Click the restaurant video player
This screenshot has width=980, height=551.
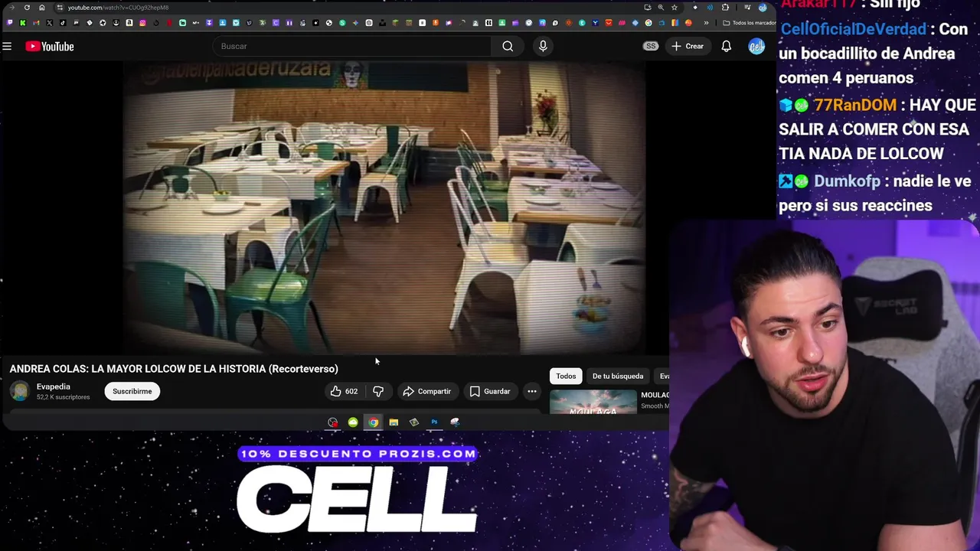point(384,208)
